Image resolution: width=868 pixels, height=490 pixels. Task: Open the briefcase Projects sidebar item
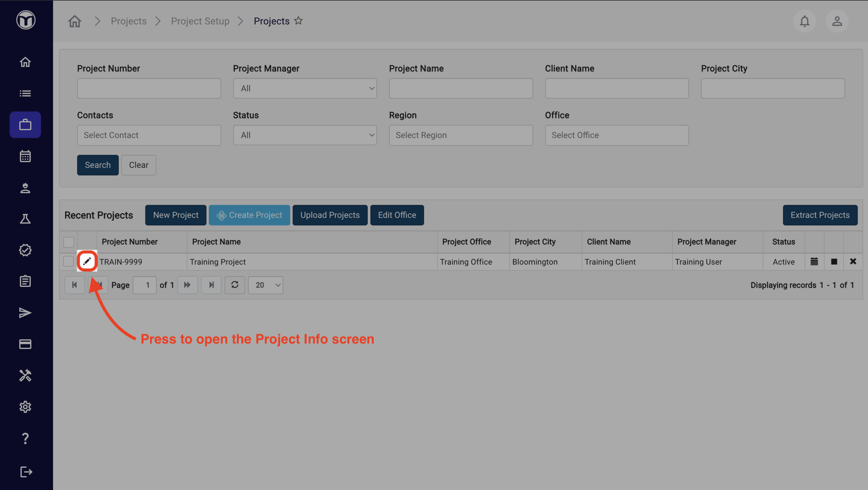pos(25,125)
